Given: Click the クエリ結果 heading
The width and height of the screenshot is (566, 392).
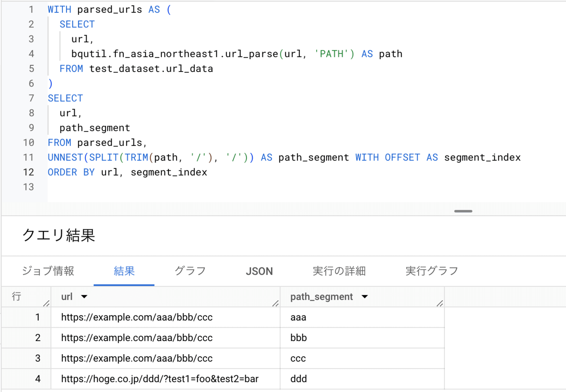Looking at the screenshot, I should [59, 235].
